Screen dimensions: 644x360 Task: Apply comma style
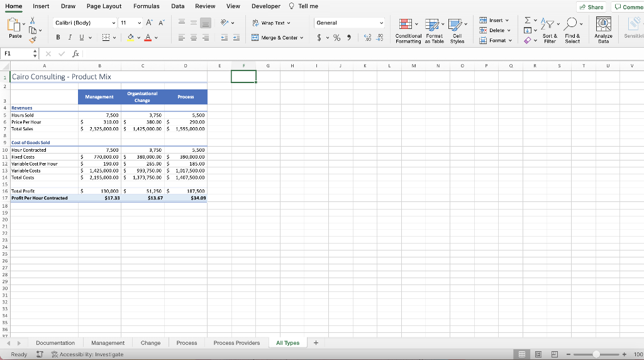[x=348, y=37]
